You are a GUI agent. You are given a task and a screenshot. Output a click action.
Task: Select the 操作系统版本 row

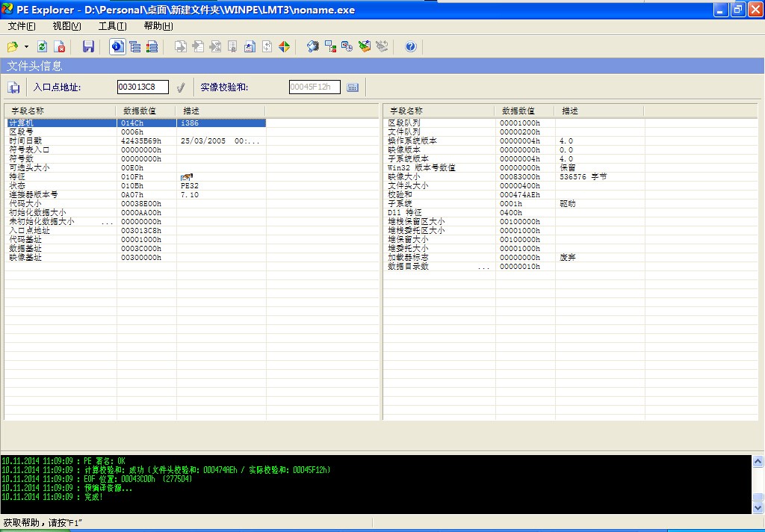coord(515,140)
